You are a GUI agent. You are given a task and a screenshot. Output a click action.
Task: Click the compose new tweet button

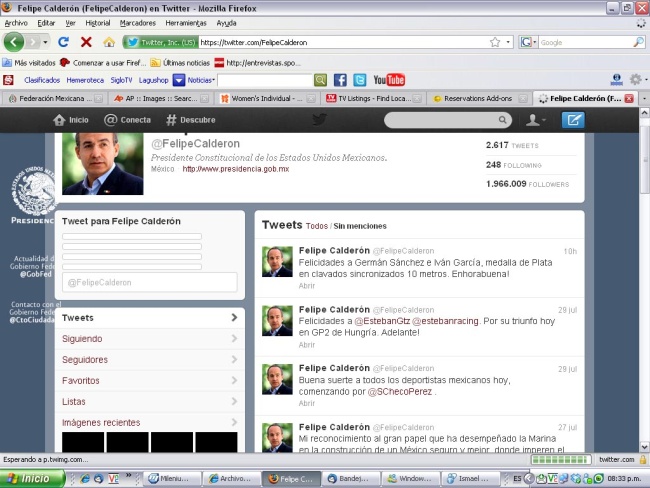pyautogui.click(x=572, y=120)
